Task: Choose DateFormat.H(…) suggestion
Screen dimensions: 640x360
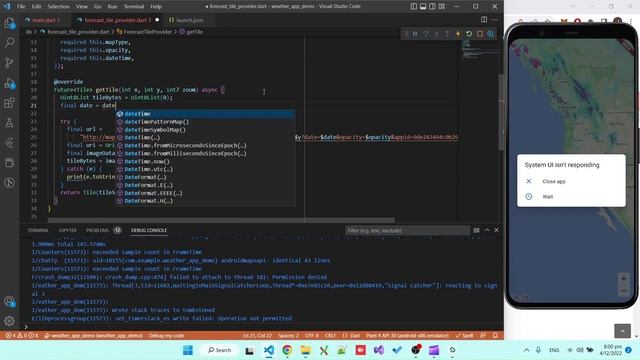Action: [205, 201]
